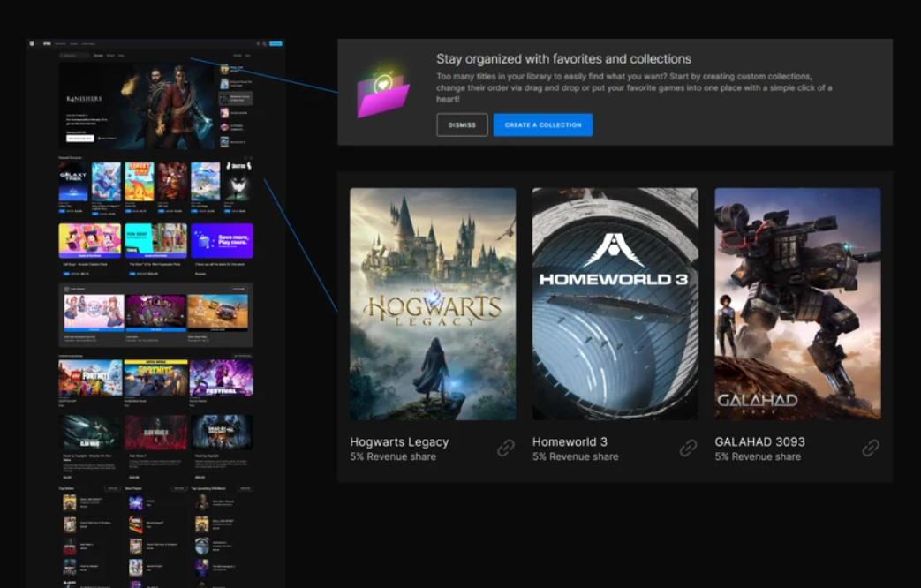
Task: Click the Homeworld 3 title text
Action: (570, 441)
